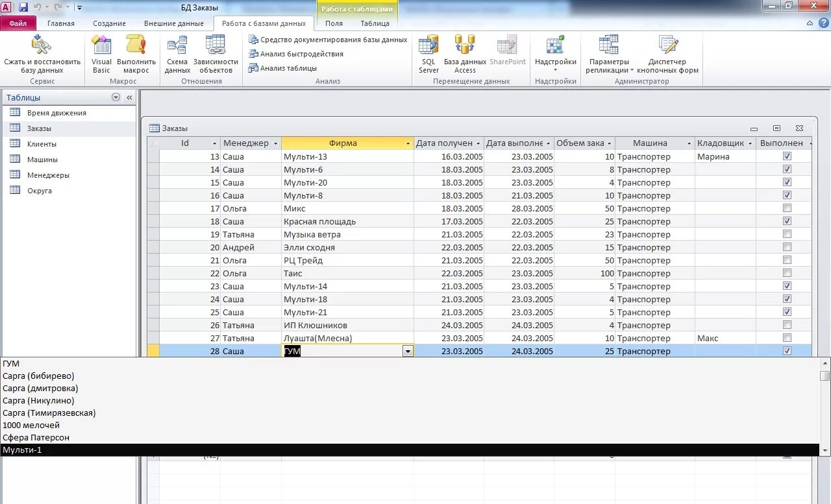Select the Заказы table in navigation
This screenshot has height=504, width=831.
pos(39,128)
